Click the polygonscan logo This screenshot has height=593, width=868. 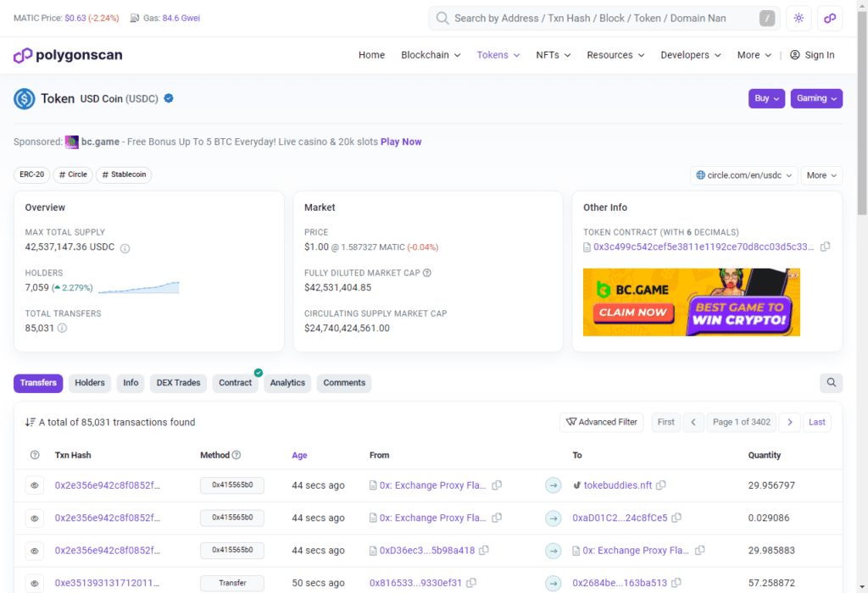[68, 55]
